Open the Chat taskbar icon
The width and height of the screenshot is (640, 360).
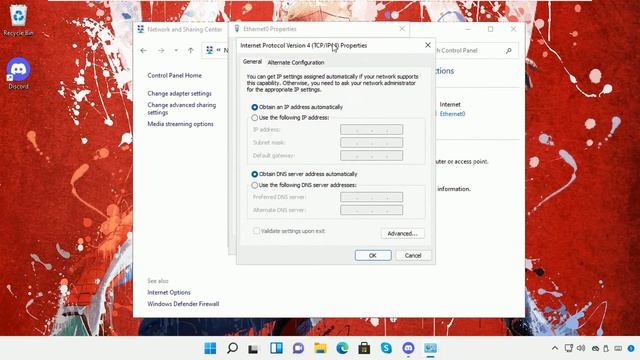click(298, 348)
